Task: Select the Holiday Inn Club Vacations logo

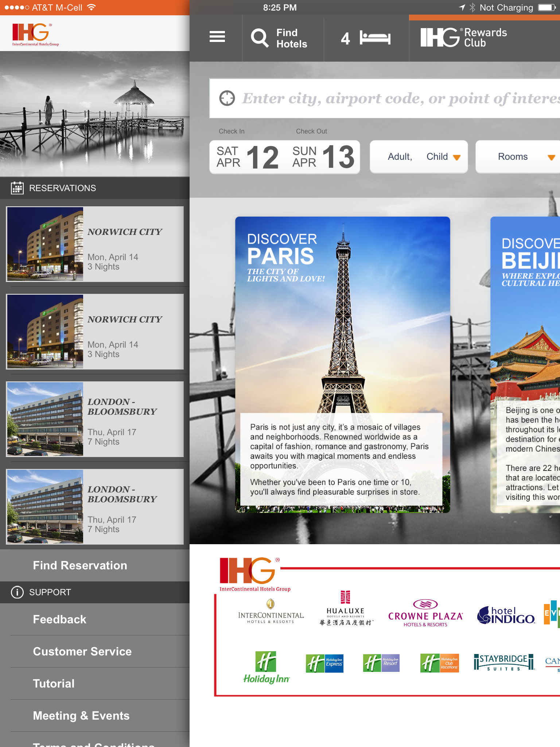Action: pyautogui.click(x=440, y=663)
